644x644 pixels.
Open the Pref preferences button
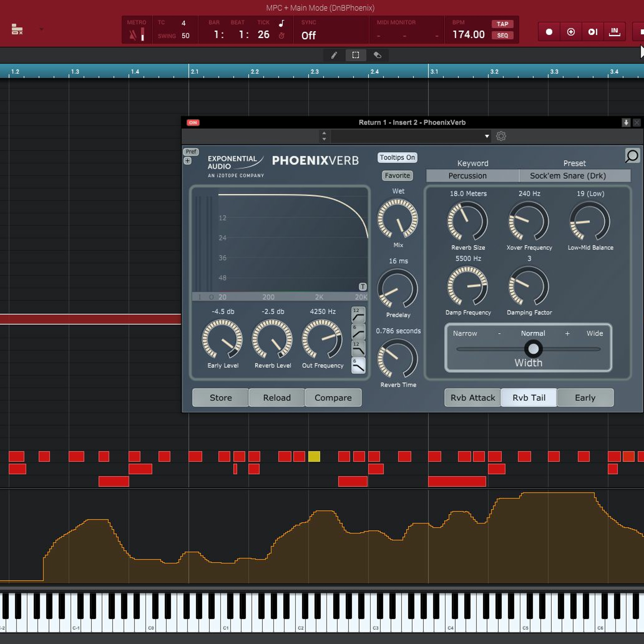click(x=191, y=152)
